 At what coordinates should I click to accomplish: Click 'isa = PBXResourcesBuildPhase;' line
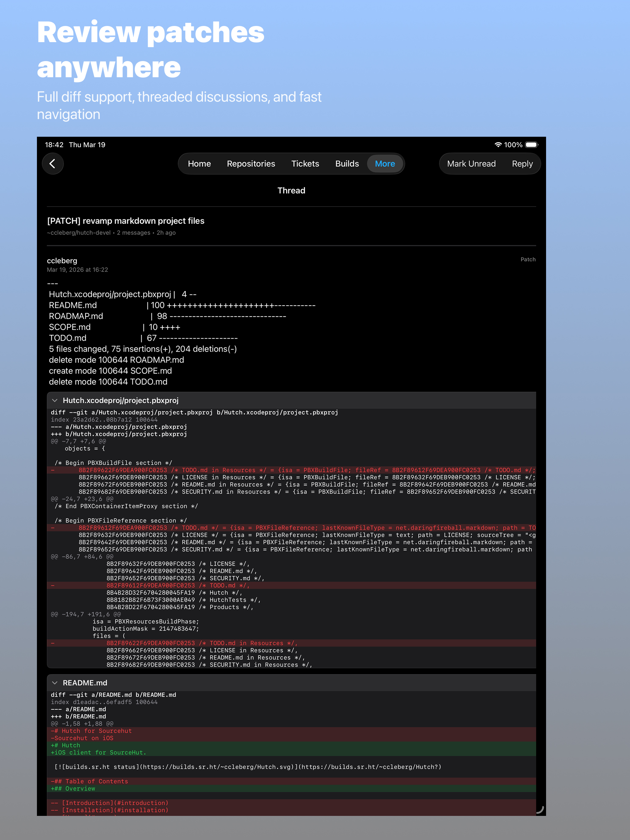[146, 622]
